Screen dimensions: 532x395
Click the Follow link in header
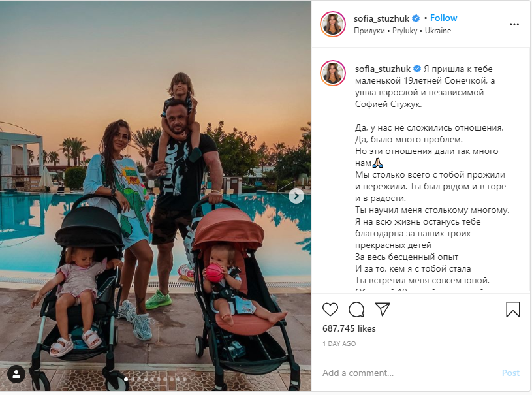(443, 18)
